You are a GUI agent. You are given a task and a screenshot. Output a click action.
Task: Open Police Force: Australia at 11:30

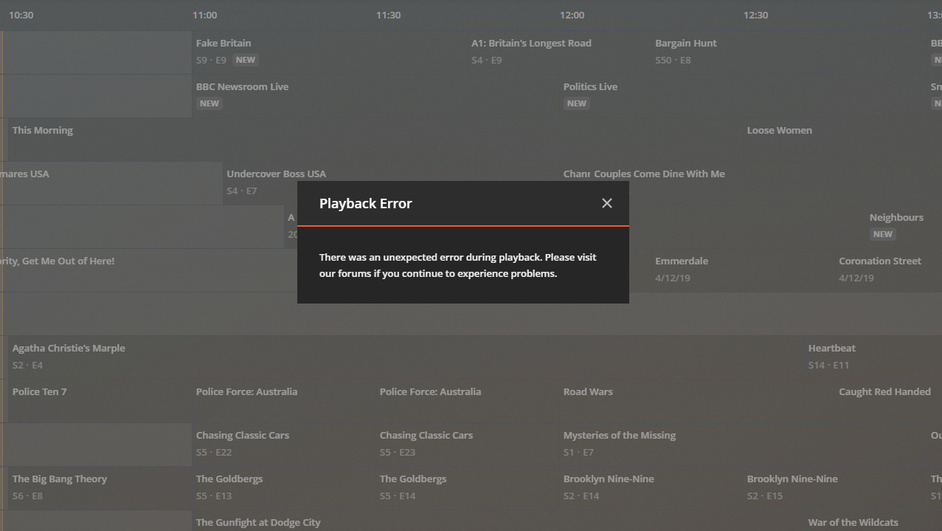click(x=467, y=401)
